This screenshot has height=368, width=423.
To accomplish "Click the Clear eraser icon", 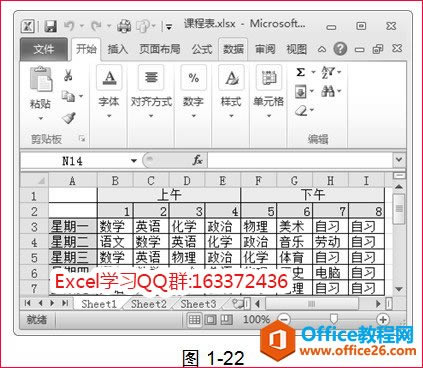I will tap(301, 110).
